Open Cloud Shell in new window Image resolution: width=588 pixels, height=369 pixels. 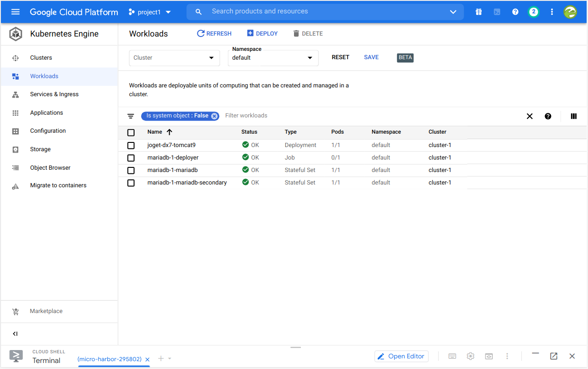click(553, 356)
